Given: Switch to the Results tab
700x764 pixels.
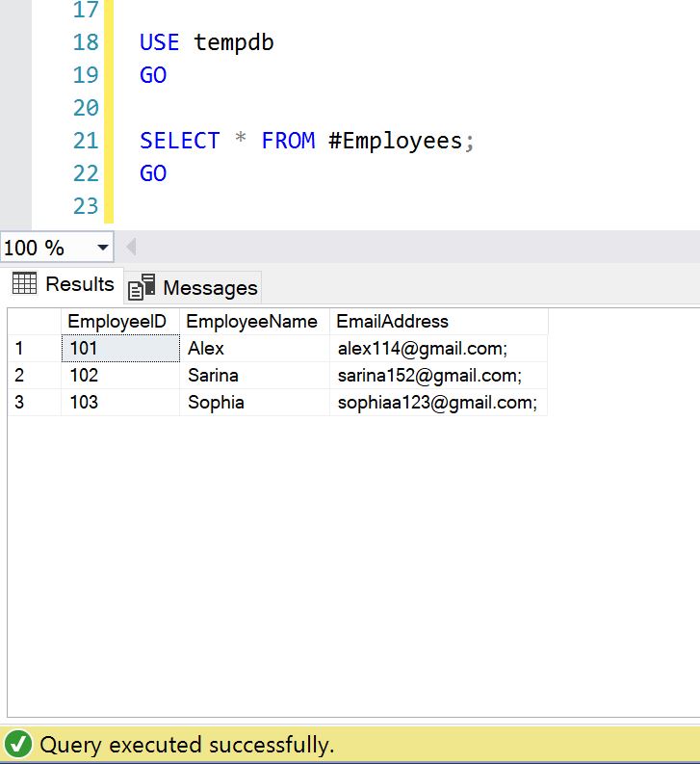Looking at the screenshot, I should (x=64, y=284).
